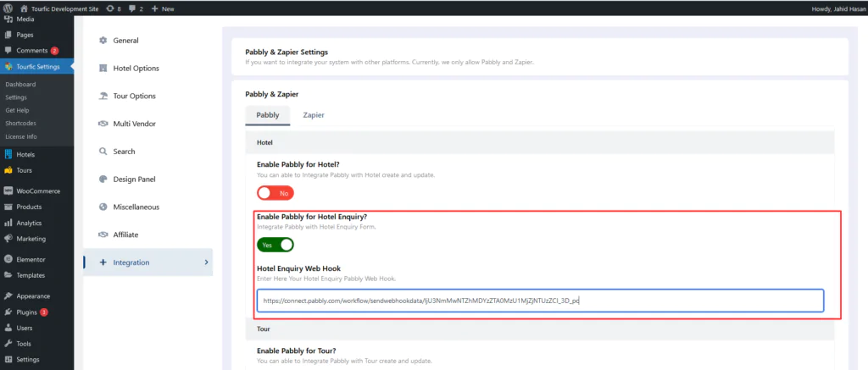Click the Tools wrench icon
Viewport: 868px width, 370px height.
tap(8, 344)
